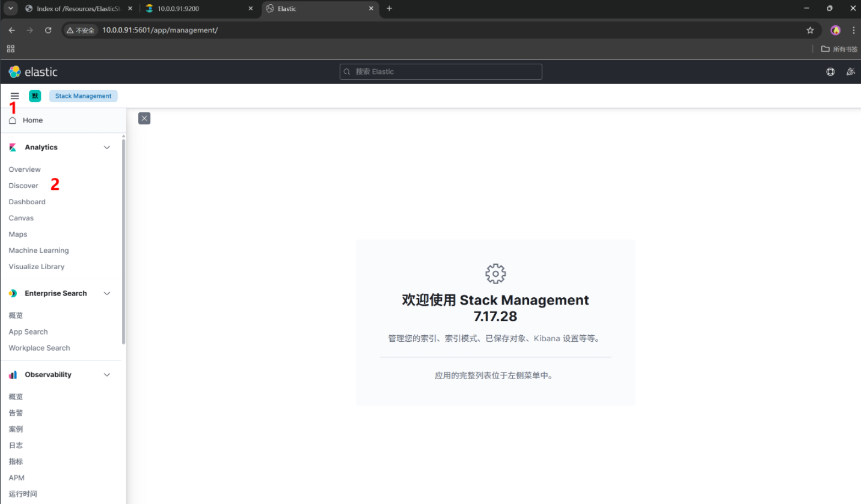Click the 搜索 Elastic search field
The width and height of the screenshot is (861, 504).
(x=441, y=71)
